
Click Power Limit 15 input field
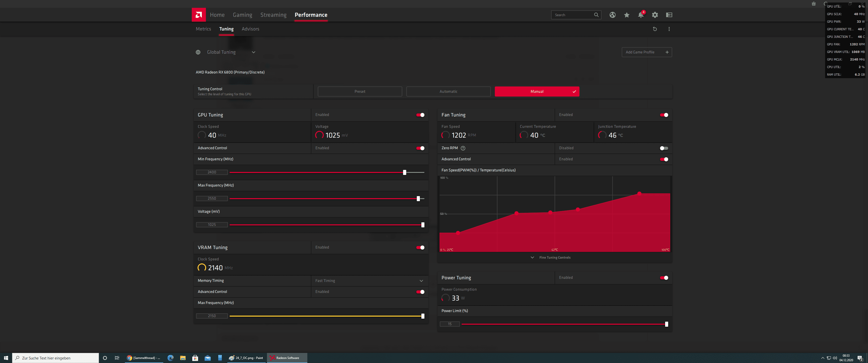click(x=449, y=324)
